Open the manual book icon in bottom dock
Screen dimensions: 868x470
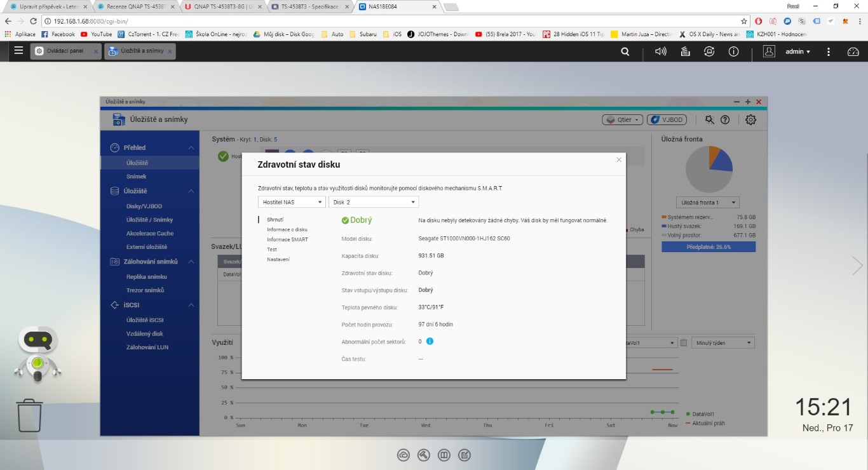(x=444, y=455)
